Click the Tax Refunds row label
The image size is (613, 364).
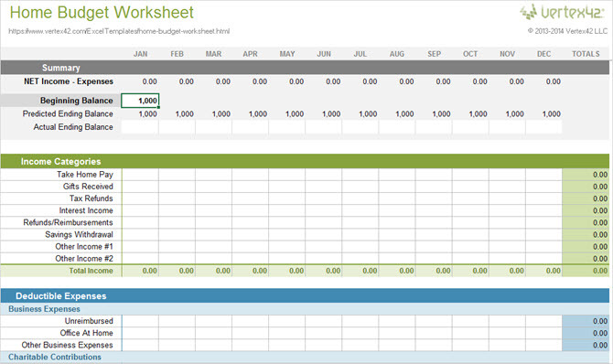click(x=91, y=198)
